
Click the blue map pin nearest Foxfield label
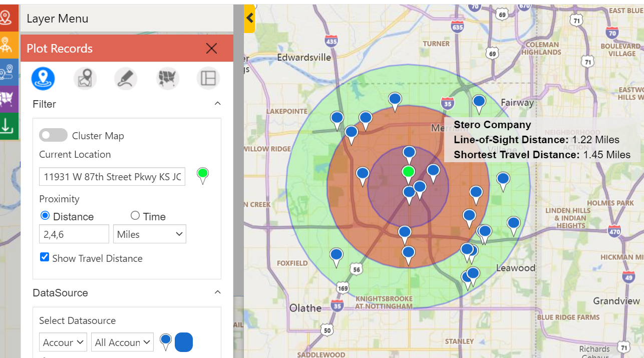tap(337, 257)
